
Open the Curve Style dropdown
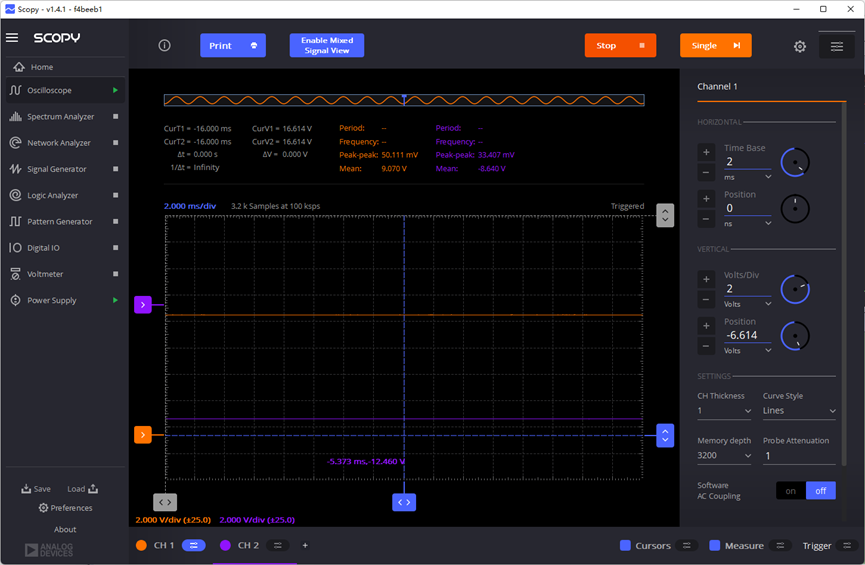(x=799, y=411)
